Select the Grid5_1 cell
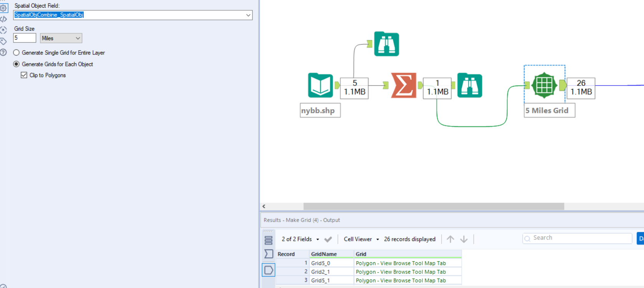This screenshot has height=288, width=644. (x=332, y=280)
